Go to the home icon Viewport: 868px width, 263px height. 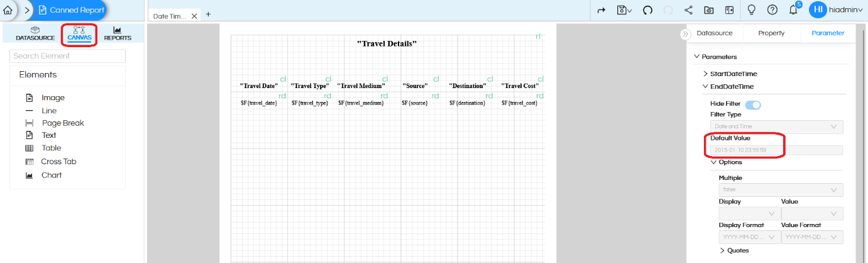pyautogui.click(x=8, y=10)
